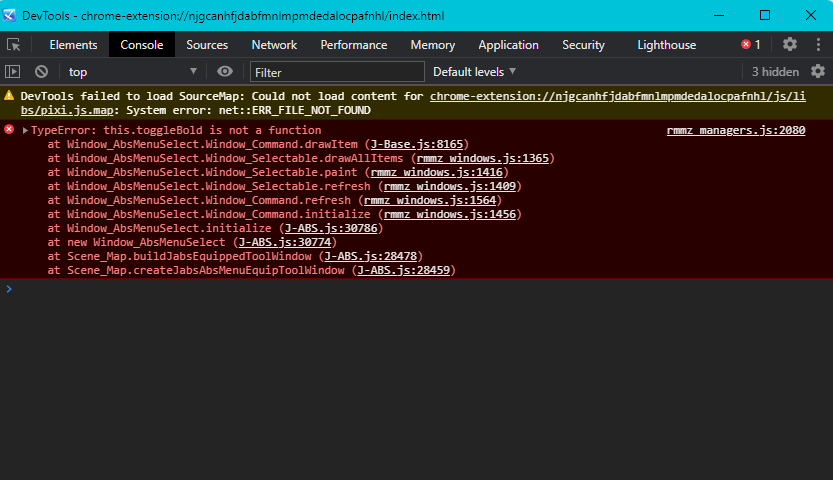The width and height of the screenshot is (833, 480).
Task: Click the DevTools window title icon
Action: (x=9, y=15)
